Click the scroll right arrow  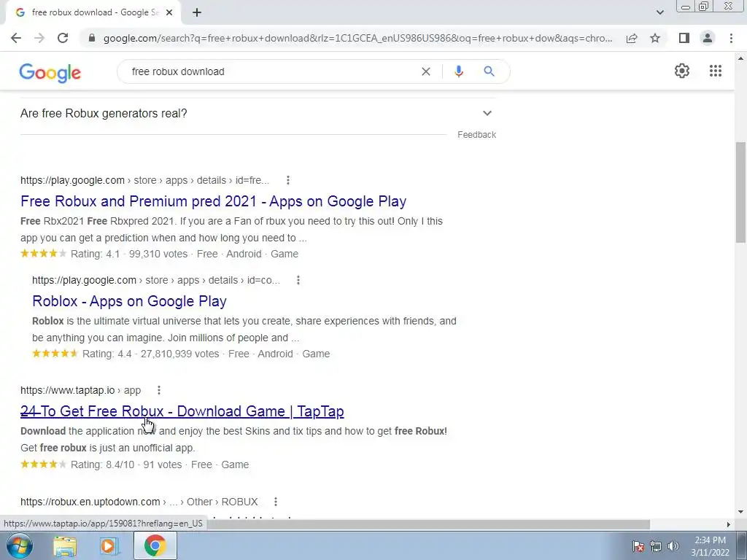click(728, 524)
